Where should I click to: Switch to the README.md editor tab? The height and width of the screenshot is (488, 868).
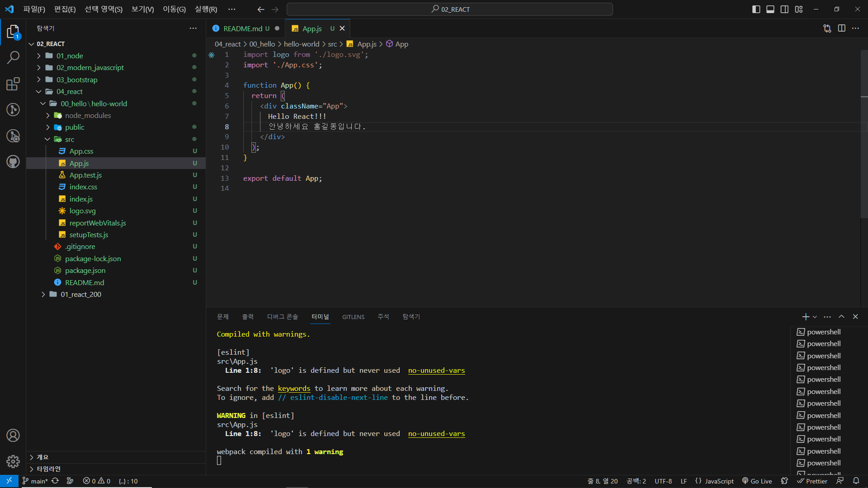pos(243,28)
